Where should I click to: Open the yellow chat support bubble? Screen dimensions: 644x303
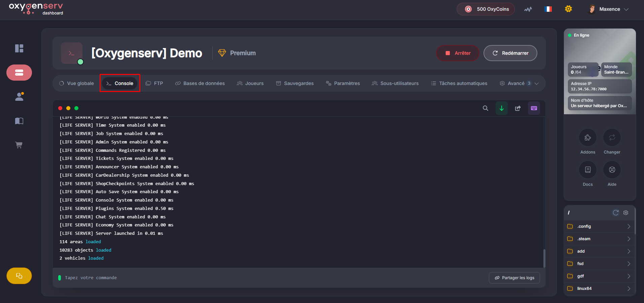[x=19, y=276]
